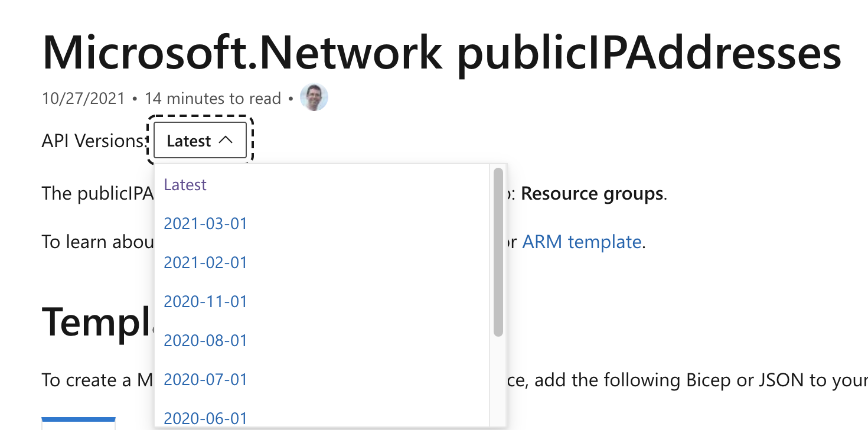This screenshot has width=868, height=430.
Task: Choose API version 2021-03-01
Action: [205, 223]
